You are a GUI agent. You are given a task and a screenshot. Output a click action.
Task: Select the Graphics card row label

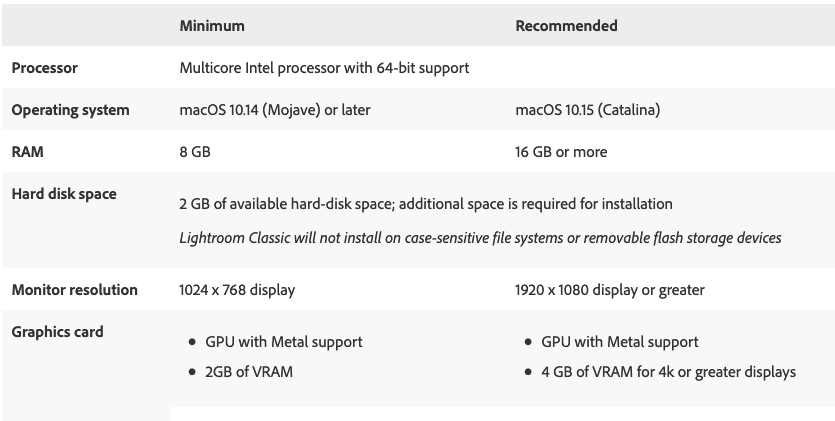pos(57,332)
